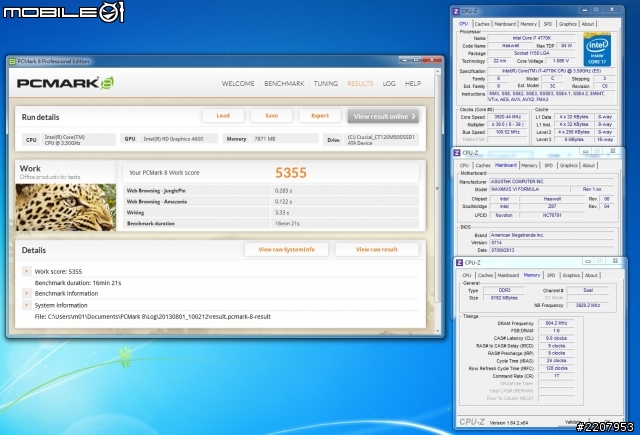Click the Save result button
The height and width of the screenshot is (435, 640).
click(271, 116)
